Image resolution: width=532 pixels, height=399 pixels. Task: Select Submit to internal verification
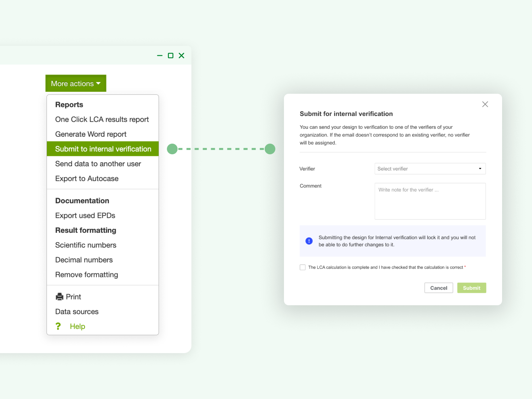[102, 149]
